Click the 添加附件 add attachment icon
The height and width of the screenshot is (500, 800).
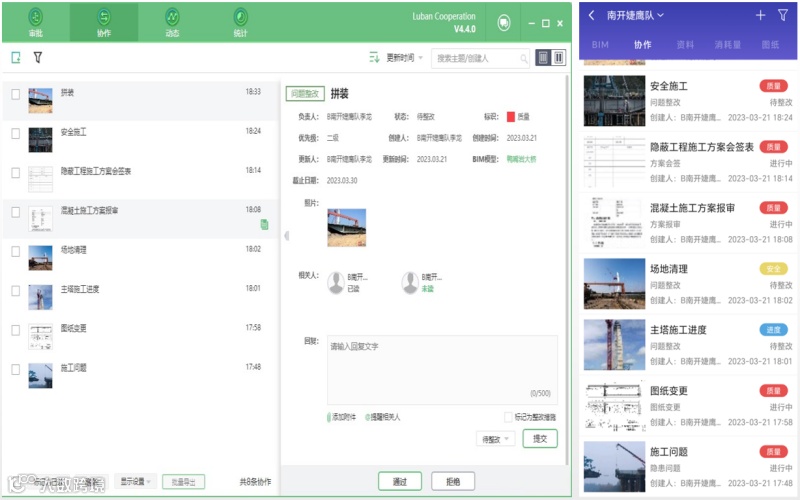pos(329,417)
